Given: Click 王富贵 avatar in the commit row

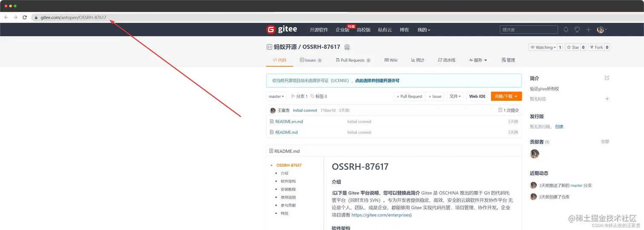Looking at the screenshot, I should [x=273, y=111].
